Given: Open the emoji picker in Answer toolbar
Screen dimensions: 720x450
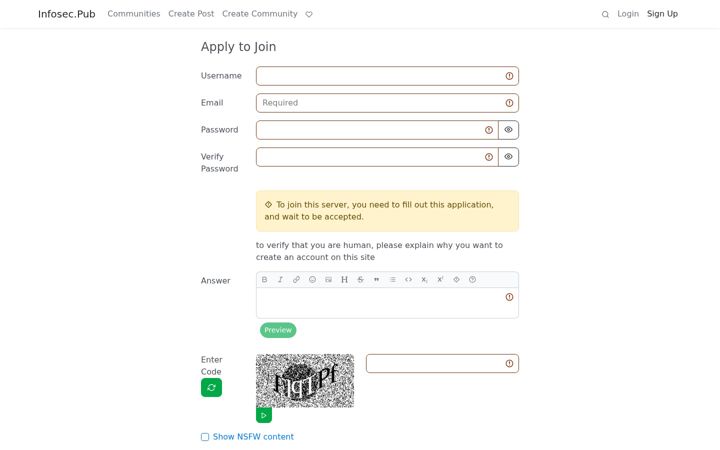Looking at the screenshot, I should (x=312, y=280).
